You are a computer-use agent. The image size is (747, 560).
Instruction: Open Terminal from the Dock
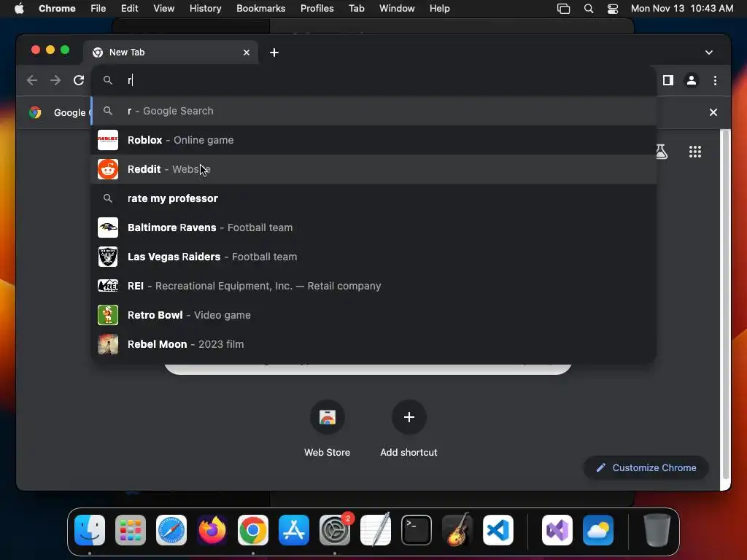[417, 530]
